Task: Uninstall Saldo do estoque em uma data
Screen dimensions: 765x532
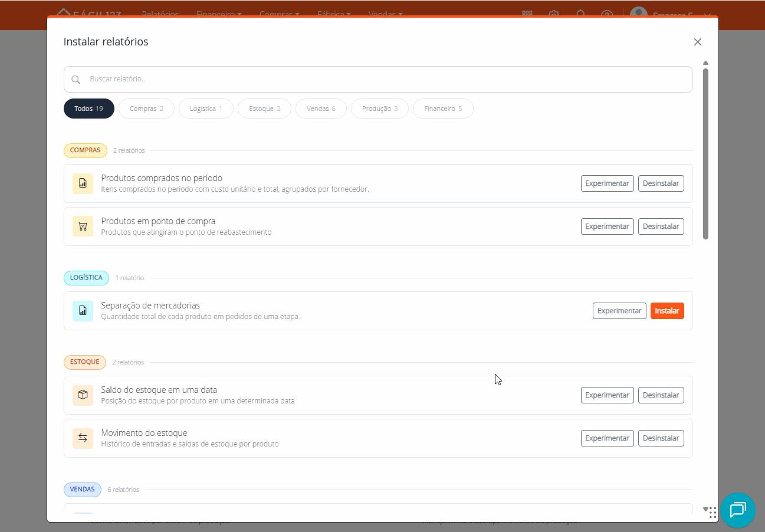Action: (x=661, y=395)
